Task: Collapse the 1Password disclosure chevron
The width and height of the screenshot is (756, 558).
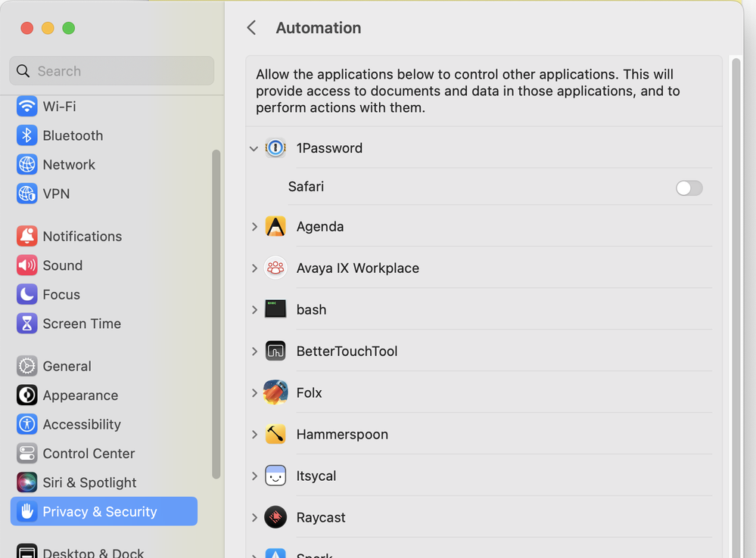Action: [254, 149]
